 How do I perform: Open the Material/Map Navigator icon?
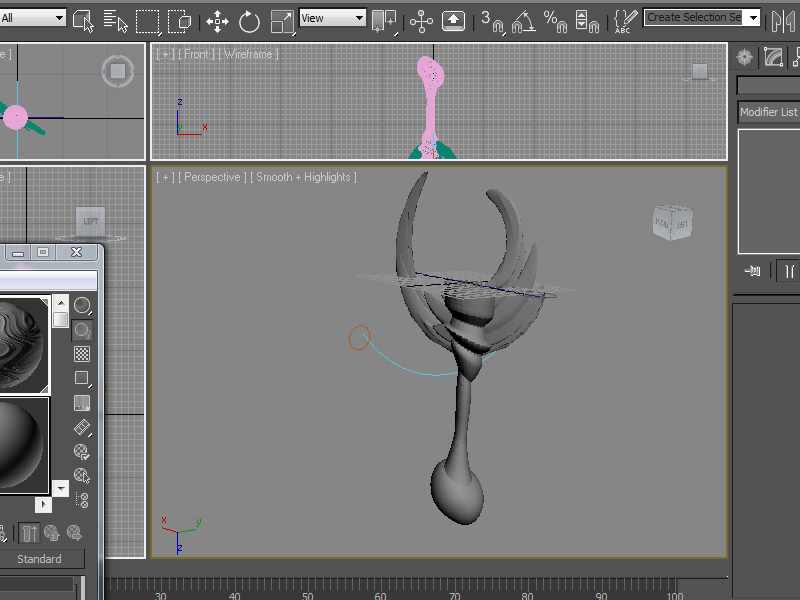click(x=82, y=500)
